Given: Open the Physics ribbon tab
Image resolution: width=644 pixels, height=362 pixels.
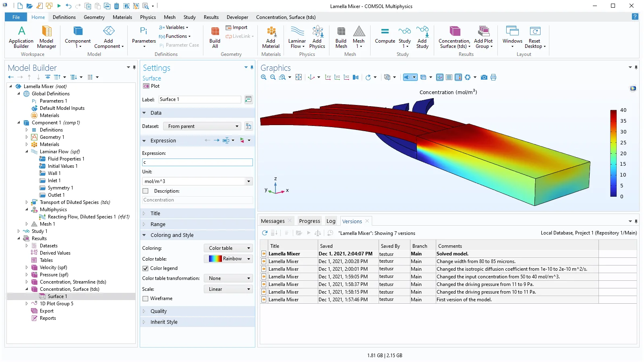Looking at the screenshot, I should [148, 17].
